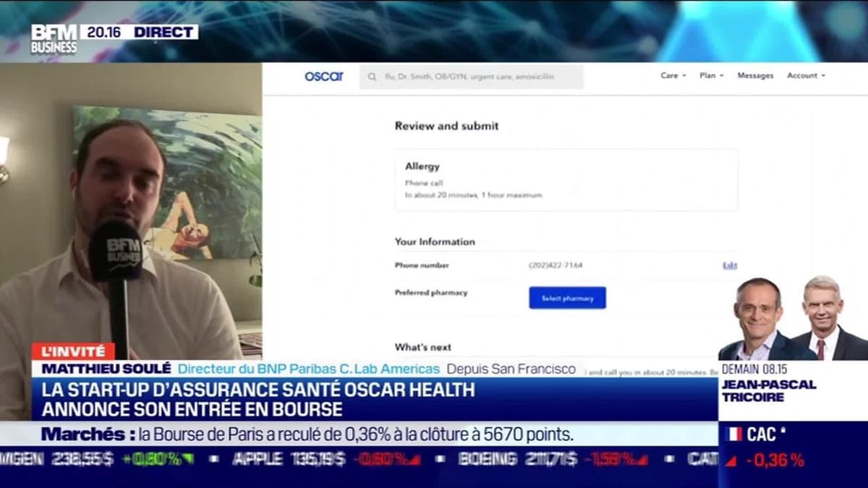The width and height of the screenshot is (868, 488).
Task: Click the Oscar Health IPO headline
Action: click(x=259, y=400)
